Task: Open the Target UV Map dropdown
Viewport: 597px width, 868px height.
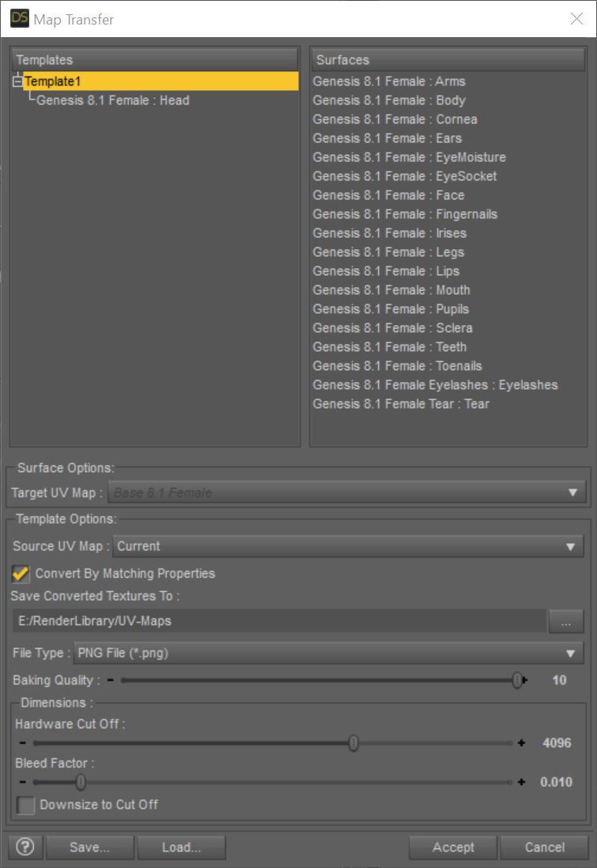Action: [346, 492]
